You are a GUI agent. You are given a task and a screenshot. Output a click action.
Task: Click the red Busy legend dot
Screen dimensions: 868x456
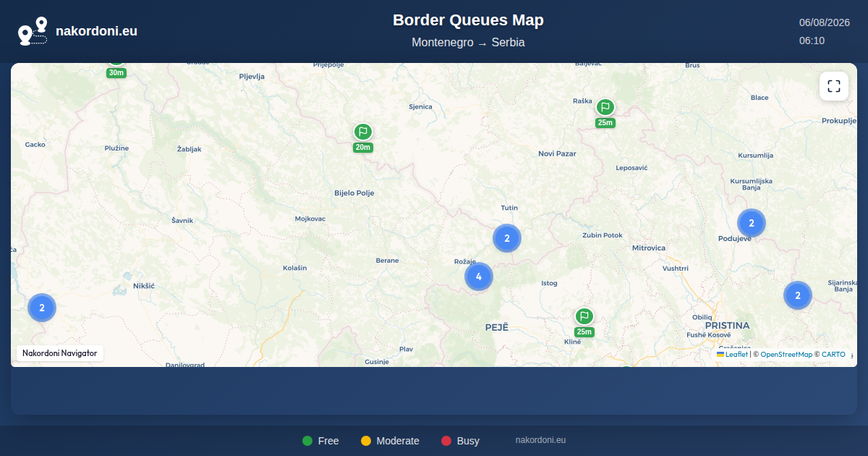[x=446, y=441]
